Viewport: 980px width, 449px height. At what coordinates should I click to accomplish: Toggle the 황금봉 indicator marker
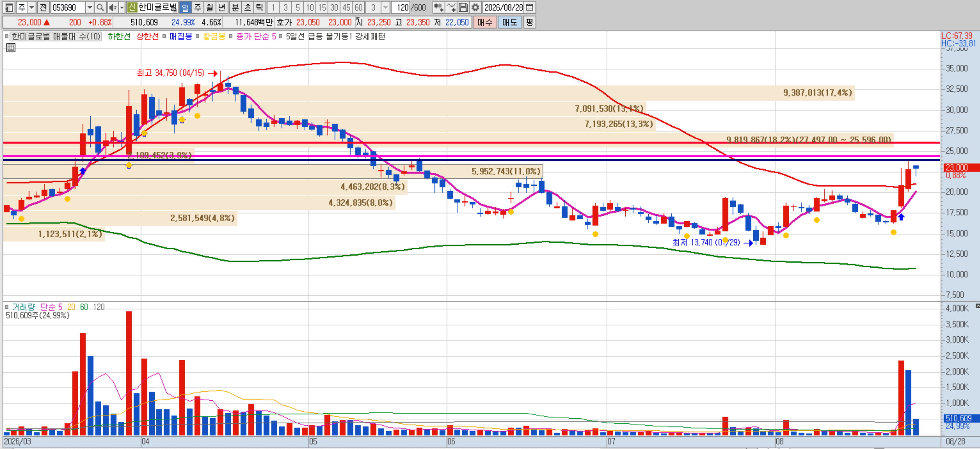(197, 37)
